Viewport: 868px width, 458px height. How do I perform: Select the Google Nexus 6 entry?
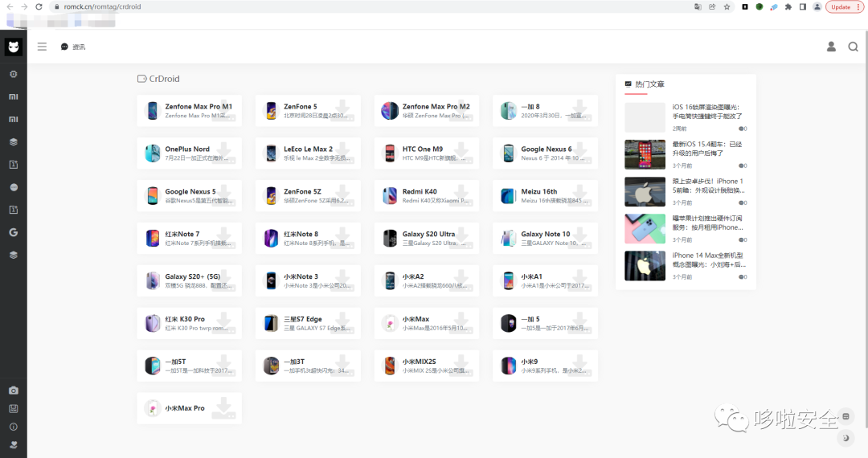[x=545, y=153]
